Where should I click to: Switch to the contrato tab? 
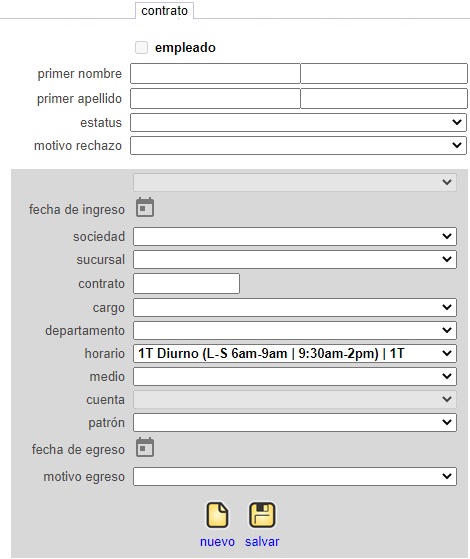coord(164,11)
